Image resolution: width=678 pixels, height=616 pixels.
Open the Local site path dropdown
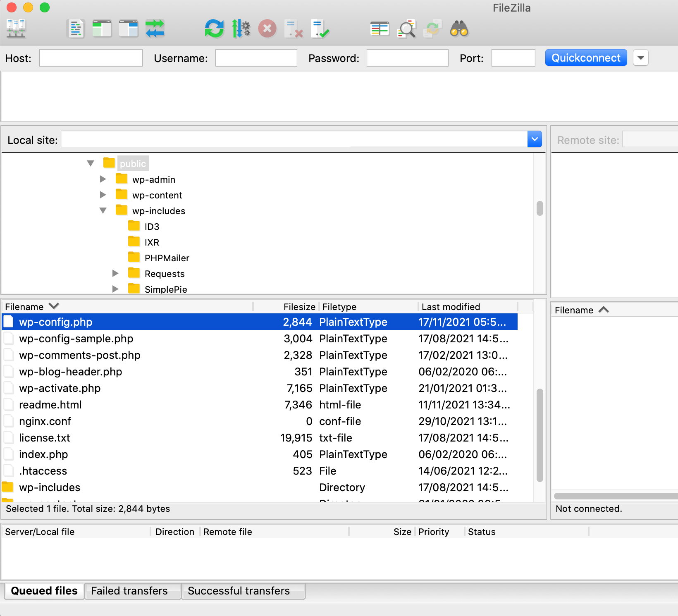pyautogui.click(x=535, y=139)
